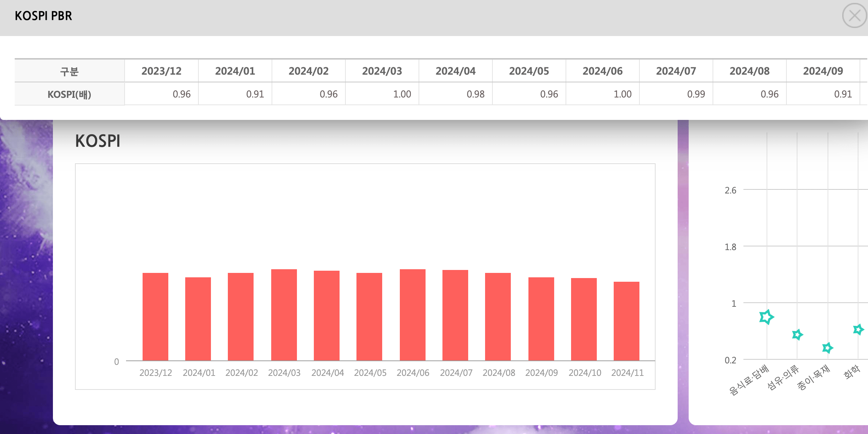Viewport: 868px width, 434px height.
Task: Click the KOSPI(배) row label
Action: click(69, 94)
